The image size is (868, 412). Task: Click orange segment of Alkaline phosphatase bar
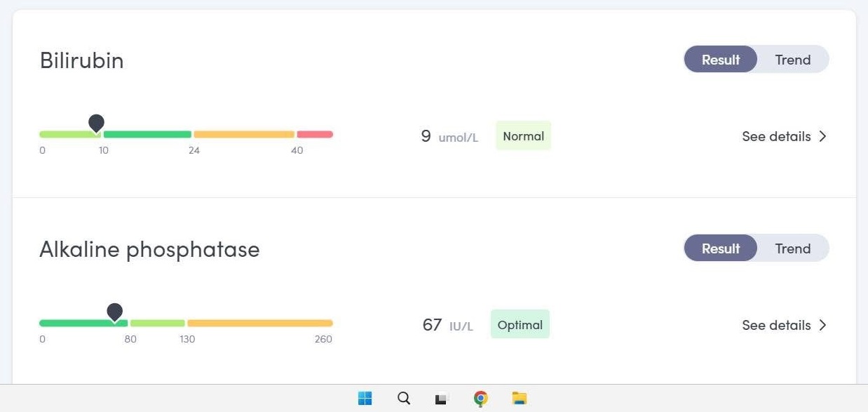(x=259, y=323)
